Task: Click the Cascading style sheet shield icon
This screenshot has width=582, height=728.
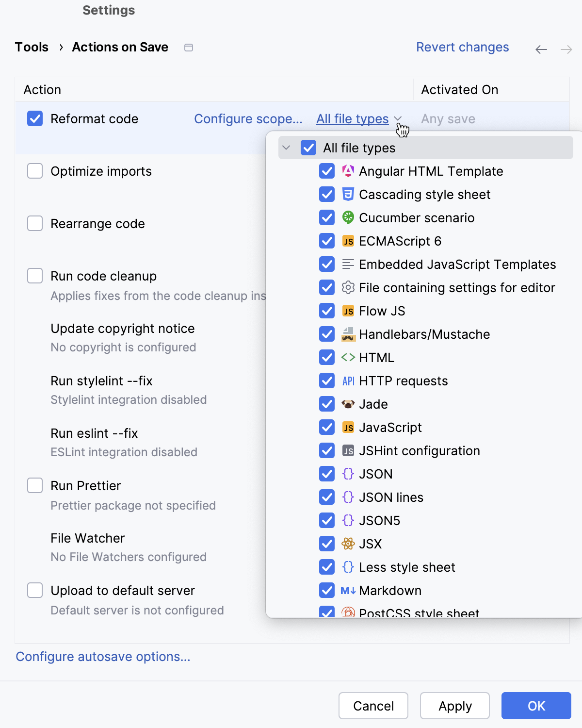Action: point(348,194)
